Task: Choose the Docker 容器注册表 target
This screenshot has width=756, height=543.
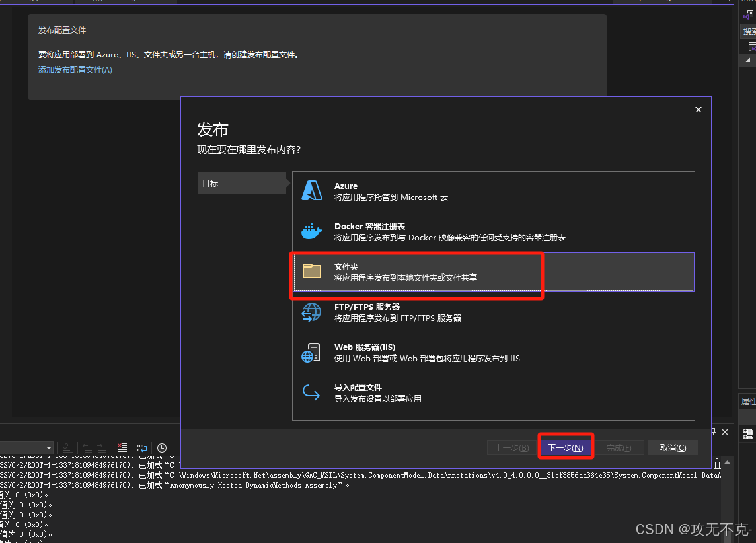Action: [x=493, y=232]
